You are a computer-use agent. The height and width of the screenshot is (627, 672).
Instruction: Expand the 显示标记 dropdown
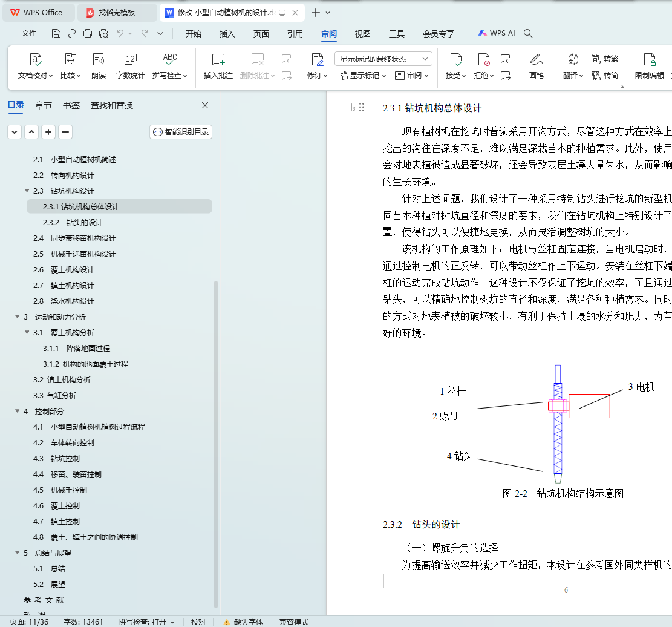click(x=362, y=76)
